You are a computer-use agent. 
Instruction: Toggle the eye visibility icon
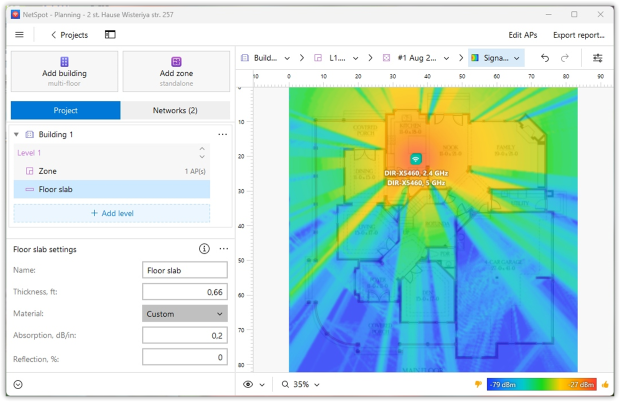(x=248, y=384)
